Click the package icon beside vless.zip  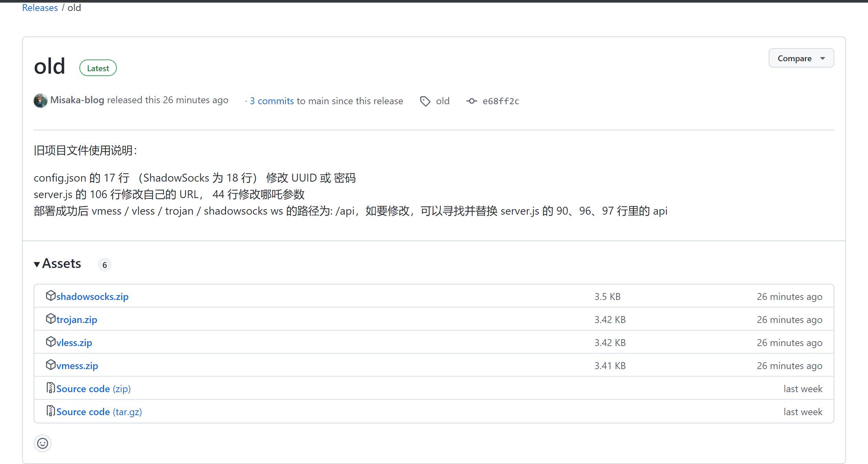click(51, 342)
